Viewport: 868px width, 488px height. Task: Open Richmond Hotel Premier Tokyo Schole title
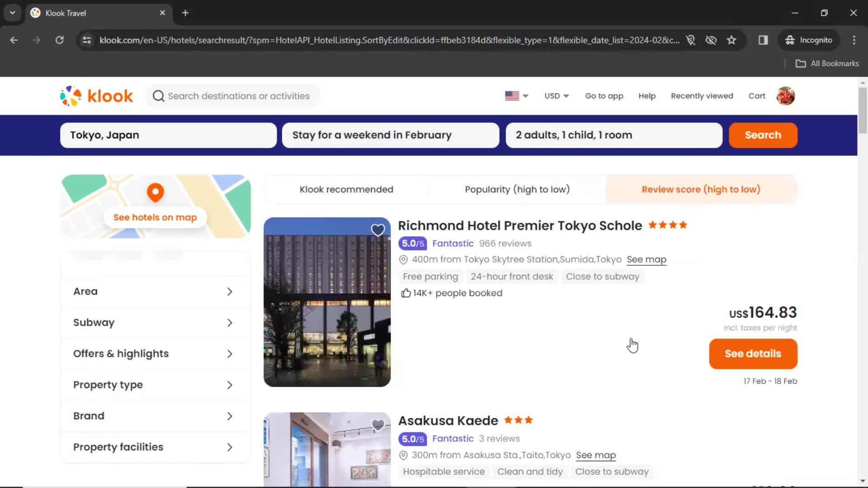click(x=520, y=225)
